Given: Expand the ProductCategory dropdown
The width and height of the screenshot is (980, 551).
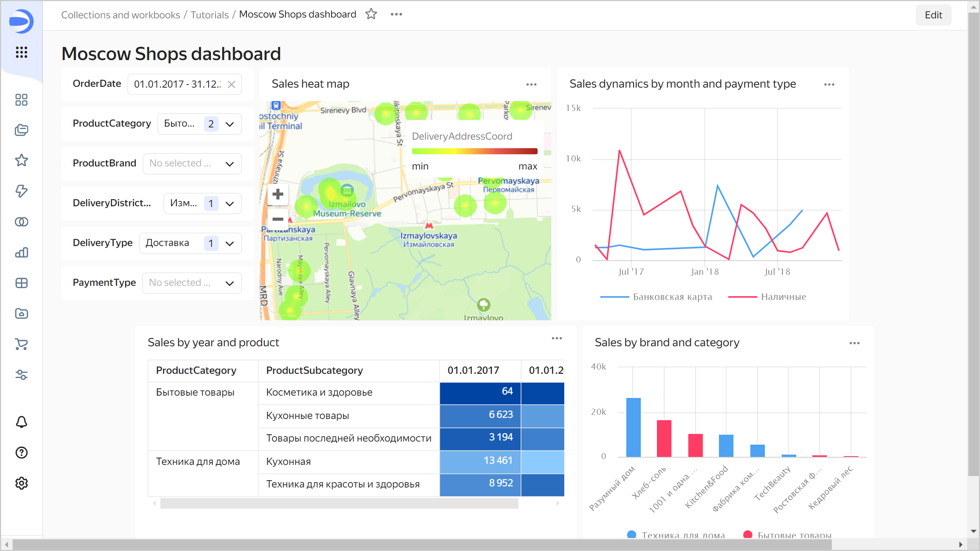Looking at the screenshot, I should tap(230, 124).
